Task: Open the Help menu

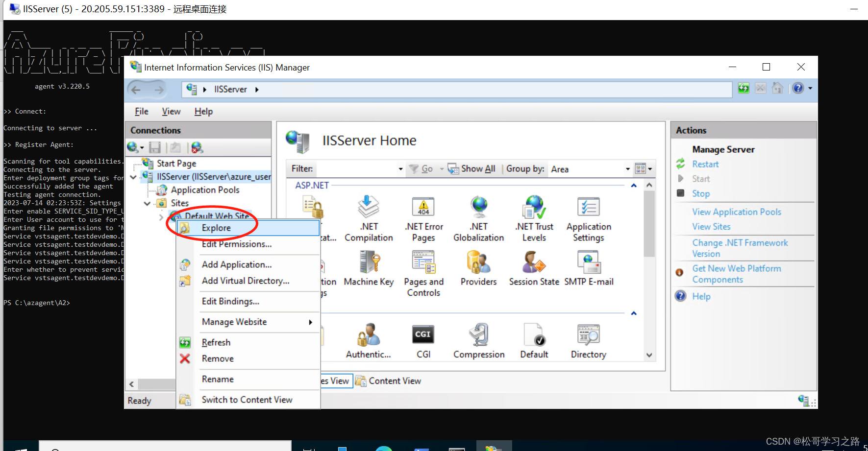Action: click(203, 112)
